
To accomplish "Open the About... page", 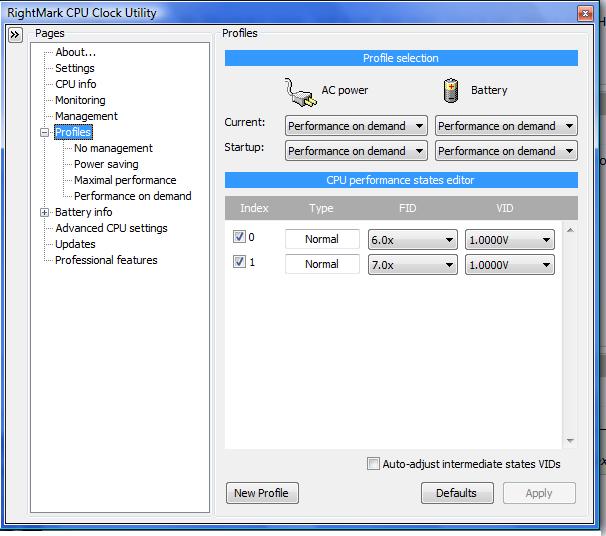I will click(x=75, y=52).
